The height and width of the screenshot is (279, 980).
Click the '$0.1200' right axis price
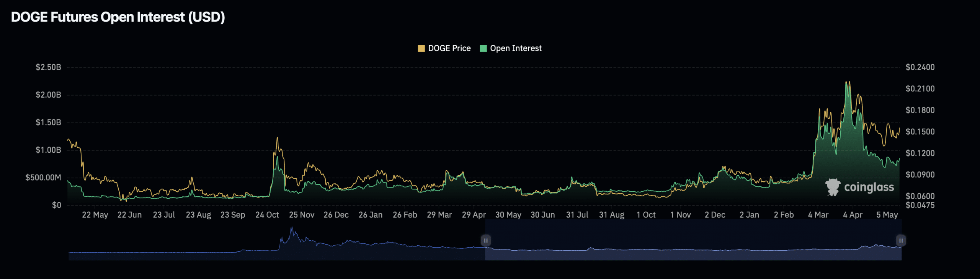pyautogui.click(x=920, y=153)
